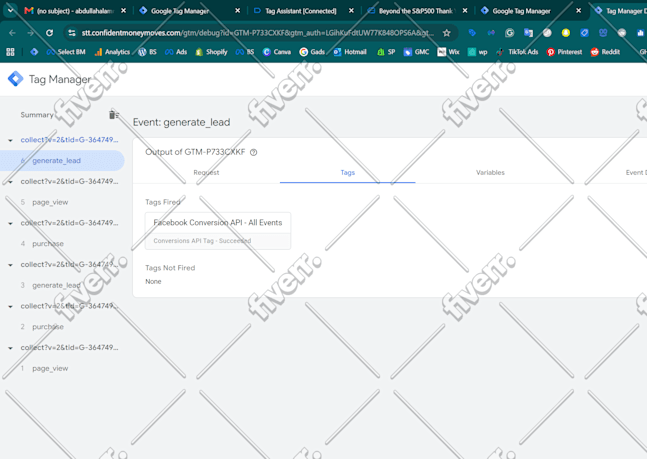Open the Canva bookmark

[x=276, y=52]
